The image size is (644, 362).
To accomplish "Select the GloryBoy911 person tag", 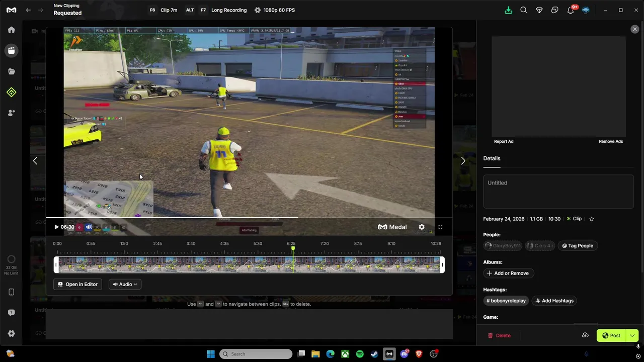I will [x=503, y=246].
